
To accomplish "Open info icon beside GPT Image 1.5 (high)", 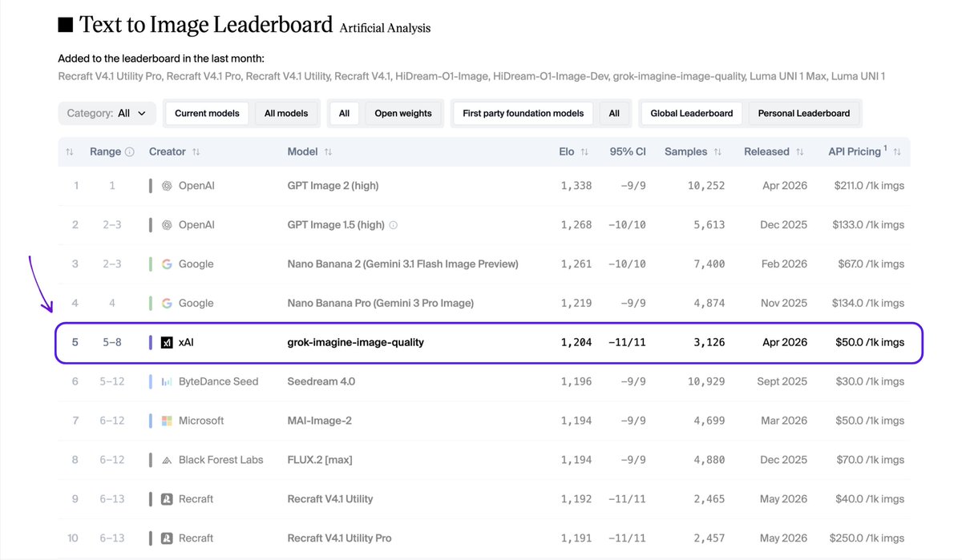I will pyautogui.click(x=393, y=225).
